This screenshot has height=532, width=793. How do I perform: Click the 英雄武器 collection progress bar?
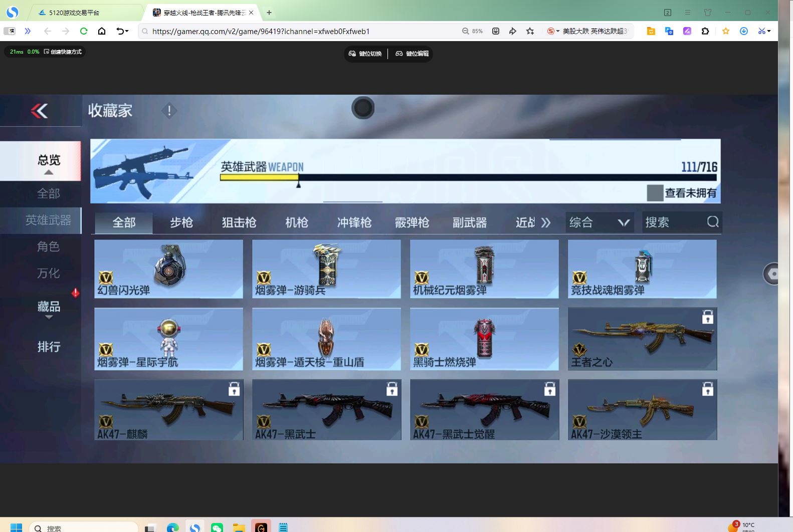click(468, 177)
